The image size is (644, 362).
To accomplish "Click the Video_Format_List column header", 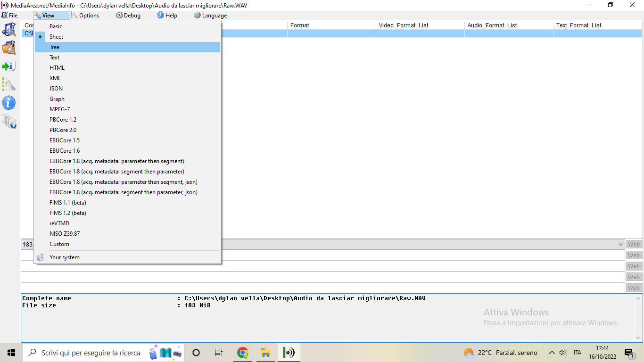I will (x=420, y=25).
